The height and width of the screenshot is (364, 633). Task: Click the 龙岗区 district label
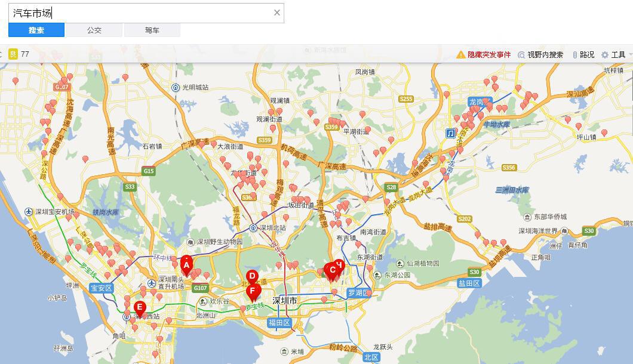pos(479,101)
